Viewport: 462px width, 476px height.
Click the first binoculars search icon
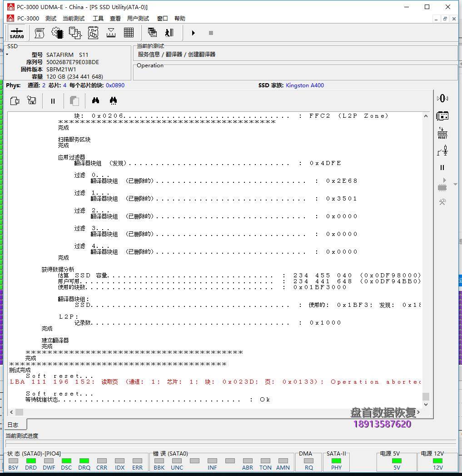coord(95,100)
